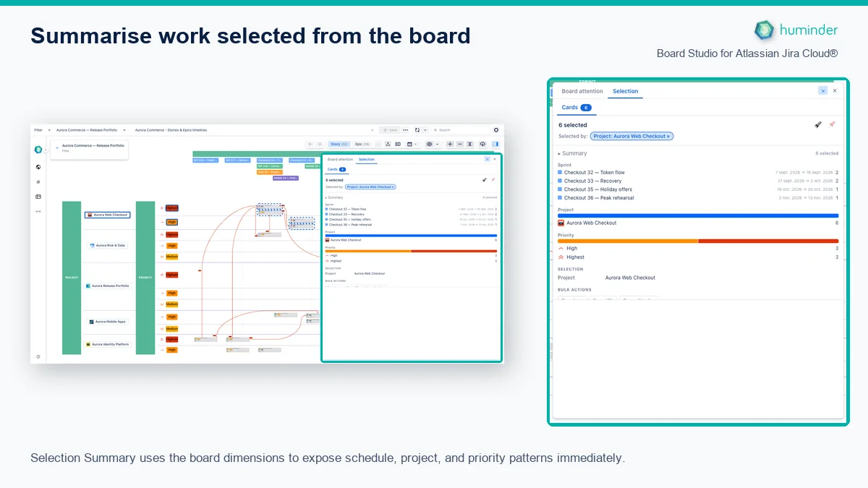Image resolution: width=868 pixels, height=488 pixels.
Task: Click the columns layout icon on board toolbar
Action: click(398, 144)
